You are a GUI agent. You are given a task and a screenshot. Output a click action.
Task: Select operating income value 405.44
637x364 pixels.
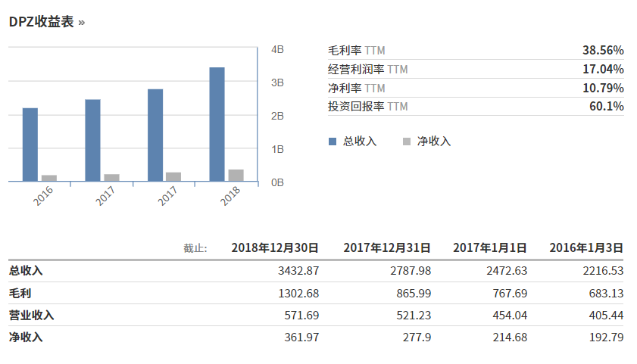click(606, 315)
